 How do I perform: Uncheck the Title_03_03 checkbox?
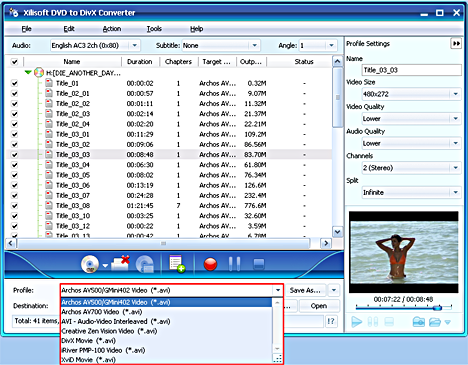14,155
